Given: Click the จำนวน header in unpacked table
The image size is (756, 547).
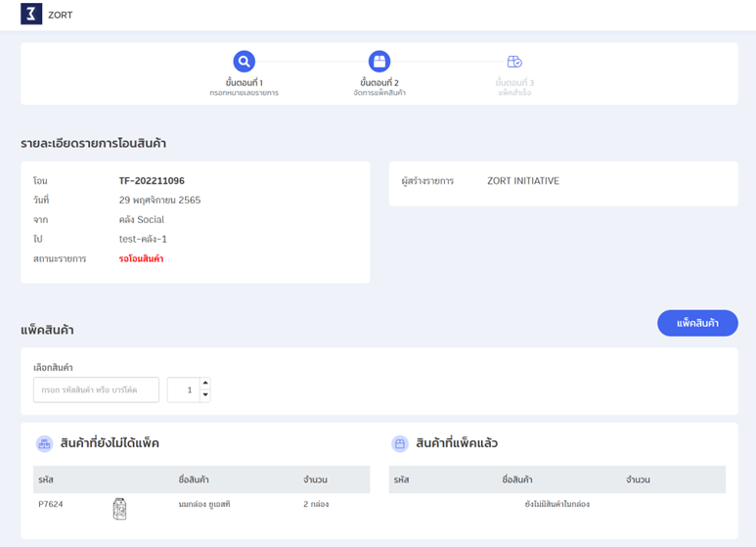Looking at the screenshot, I should coord(315,480).
